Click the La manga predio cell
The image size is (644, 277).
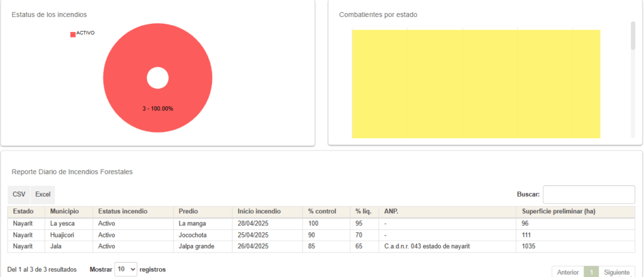(x=203, y=224)
